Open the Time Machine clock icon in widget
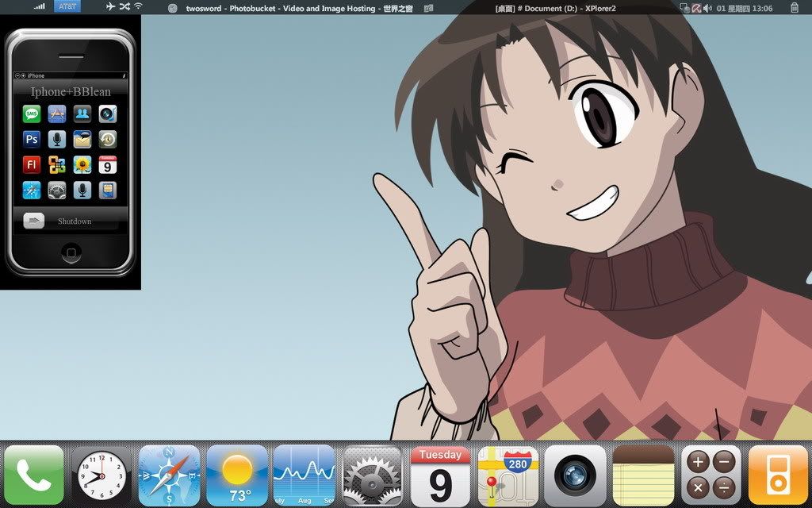The width and height of the screenshot is (812, 508). tap(108, 140)
